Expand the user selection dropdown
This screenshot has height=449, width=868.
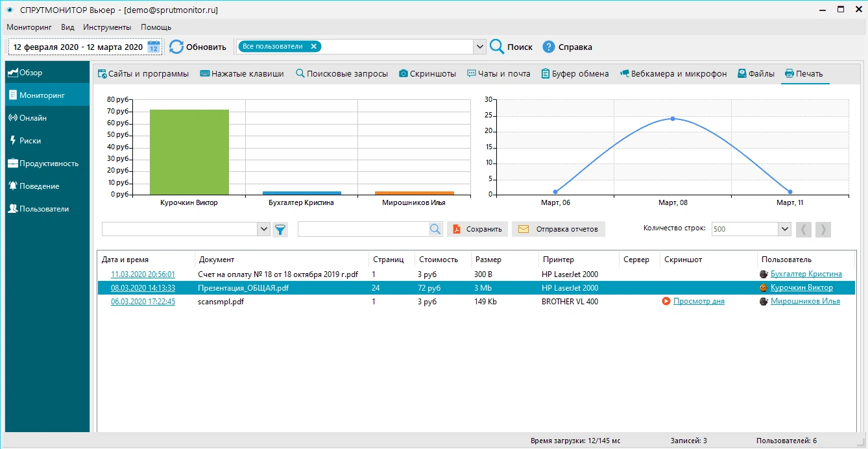[479, 47]
